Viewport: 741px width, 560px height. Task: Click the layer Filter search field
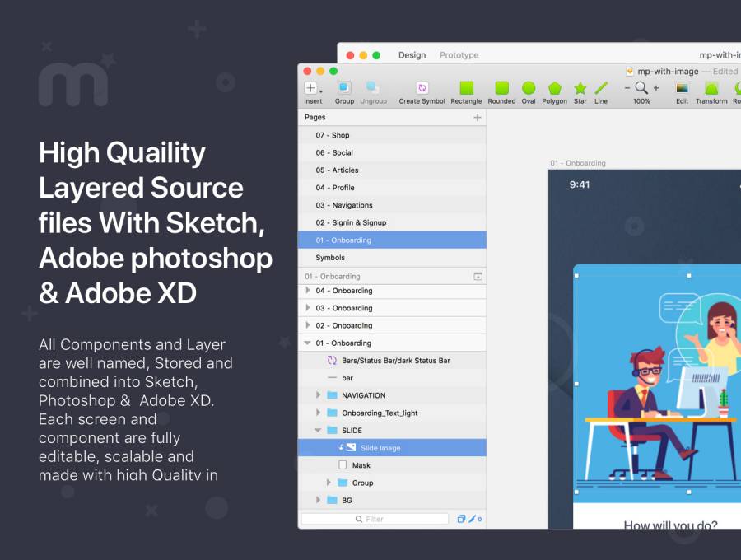pos(375,519)
